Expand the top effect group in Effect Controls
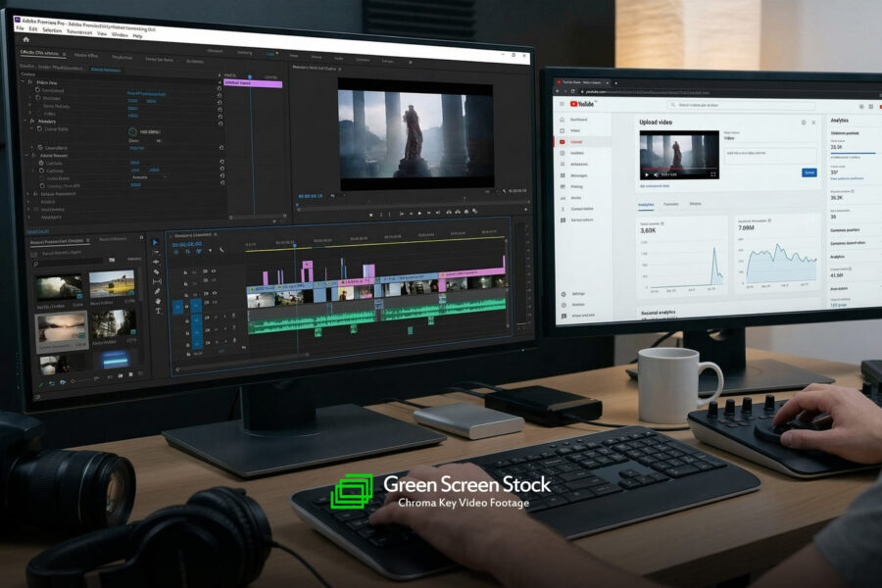Viewport: 882px width, 588px height. tap(22, 81)
